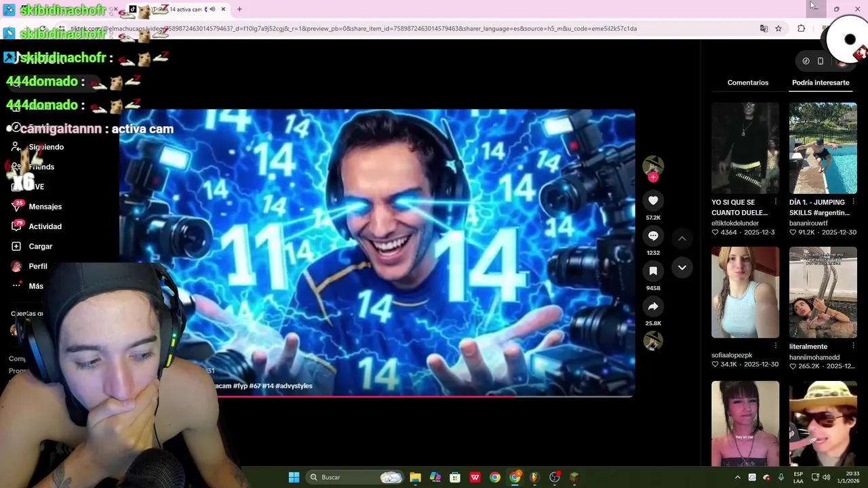
Task: Open the DÍA 1 JUMPING SKILLS thumbnail
Action: coord(823,148)
